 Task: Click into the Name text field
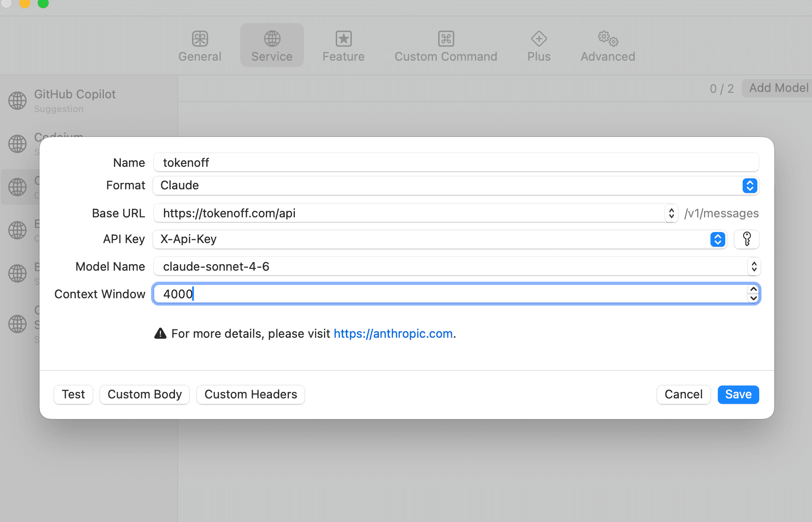456,163
